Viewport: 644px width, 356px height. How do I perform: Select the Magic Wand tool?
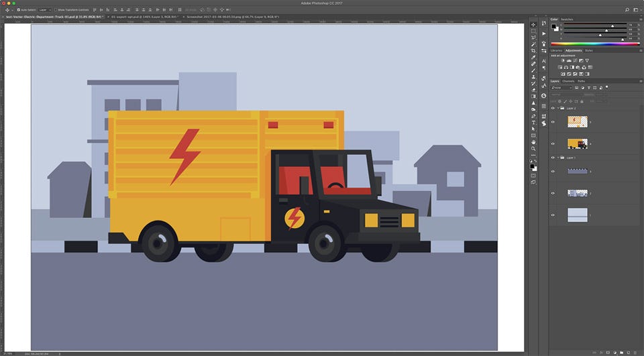533,44
